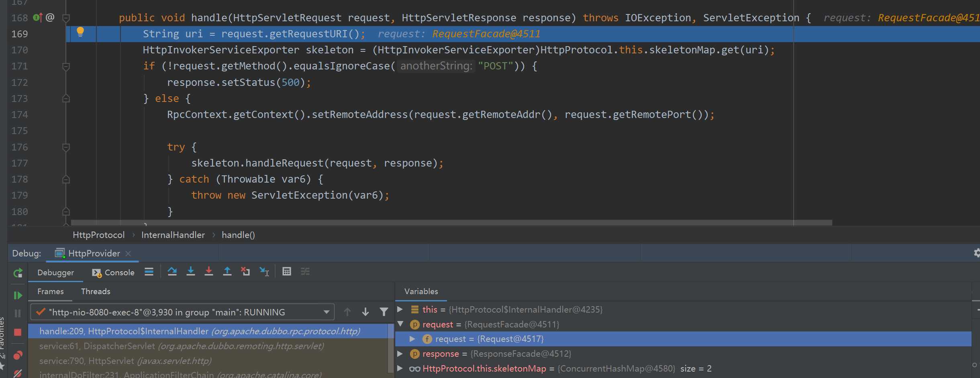Viewport: 980px width, 378px height.
Task: Click the frames list vertical scrollbar
Action: pos(390,348)
